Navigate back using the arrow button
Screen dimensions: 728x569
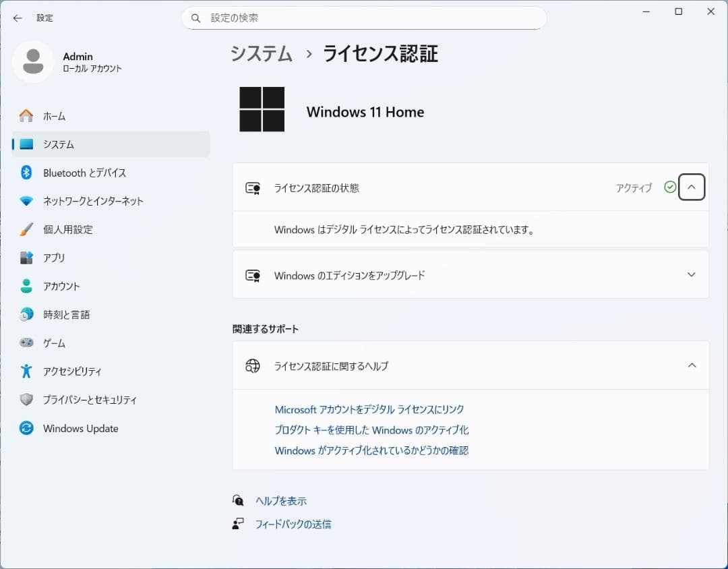point(18,18)
